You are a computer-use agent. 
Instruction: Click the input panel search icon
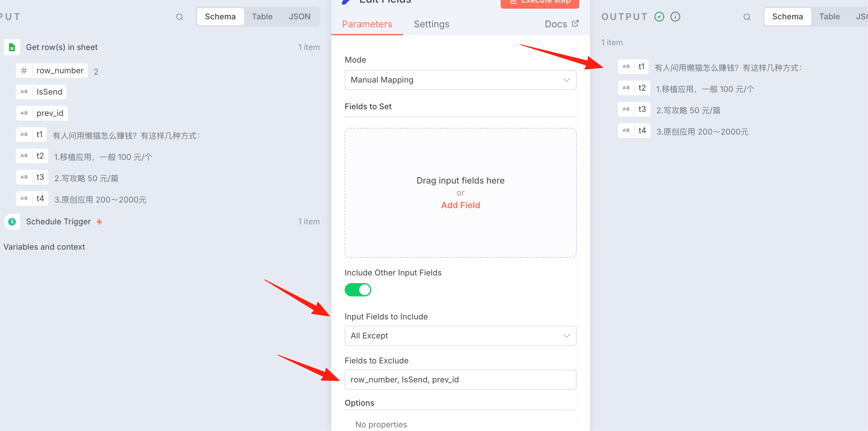click(180, 17)
